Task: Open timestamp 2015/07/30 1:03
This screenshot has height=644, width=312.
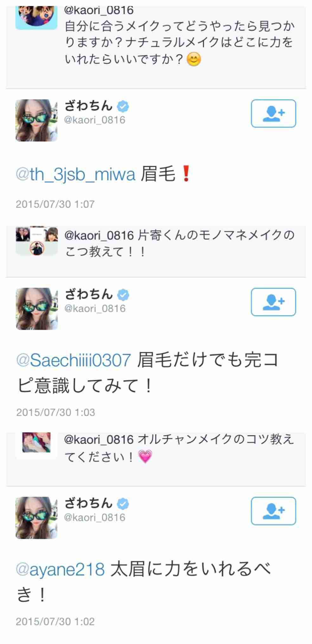Action: [x=55, y=412]
